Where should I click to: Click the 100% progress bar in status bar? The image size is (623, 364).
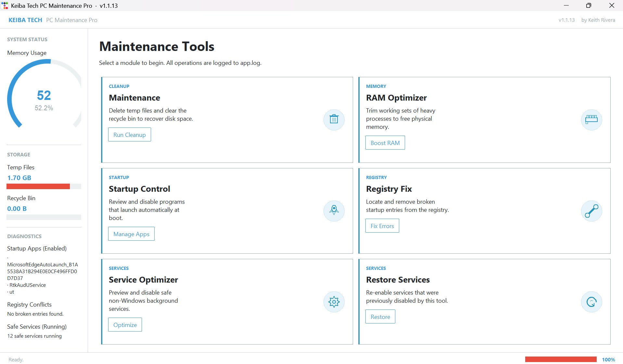[x=561, y=359]
